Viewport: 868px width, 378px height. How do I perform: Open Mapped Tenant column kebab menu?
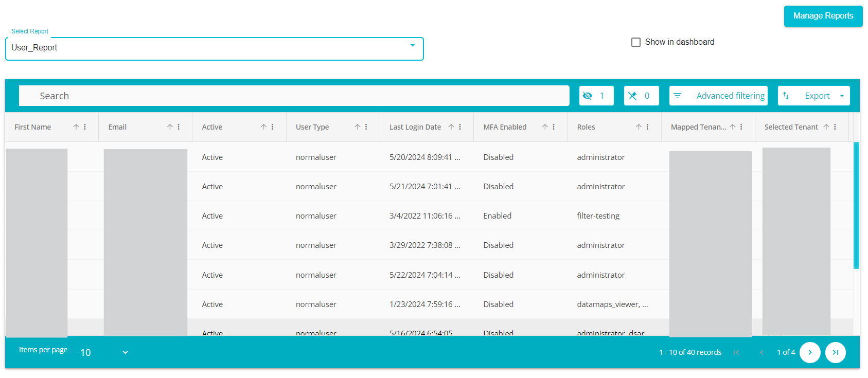(741, 127)
